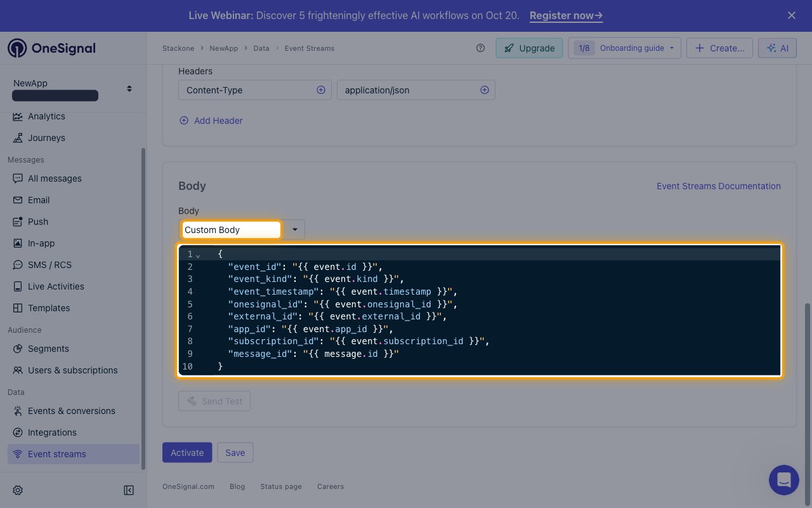Click the Activate button
Screen dimensions: 812x508
pos(187,453)
